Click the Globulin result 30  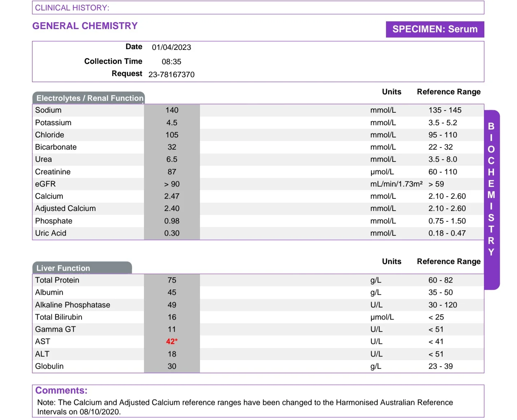click(x=172, y=366)
